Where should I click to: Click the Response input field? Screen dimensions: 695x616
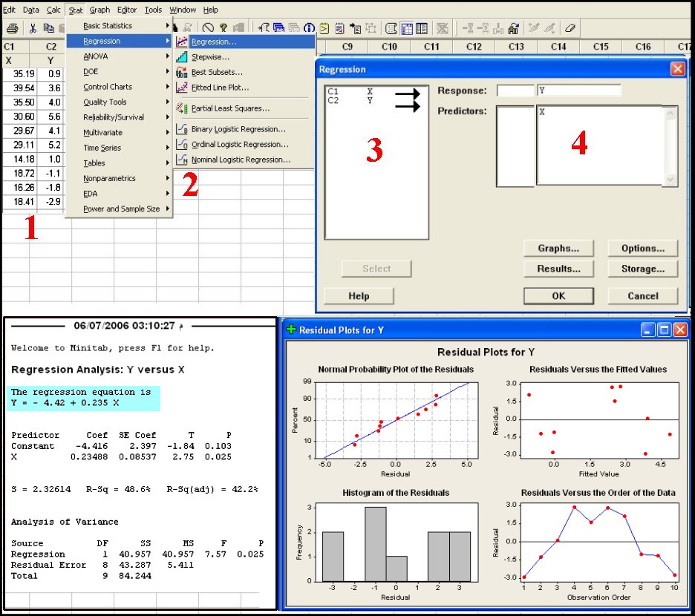coord(579,91)
